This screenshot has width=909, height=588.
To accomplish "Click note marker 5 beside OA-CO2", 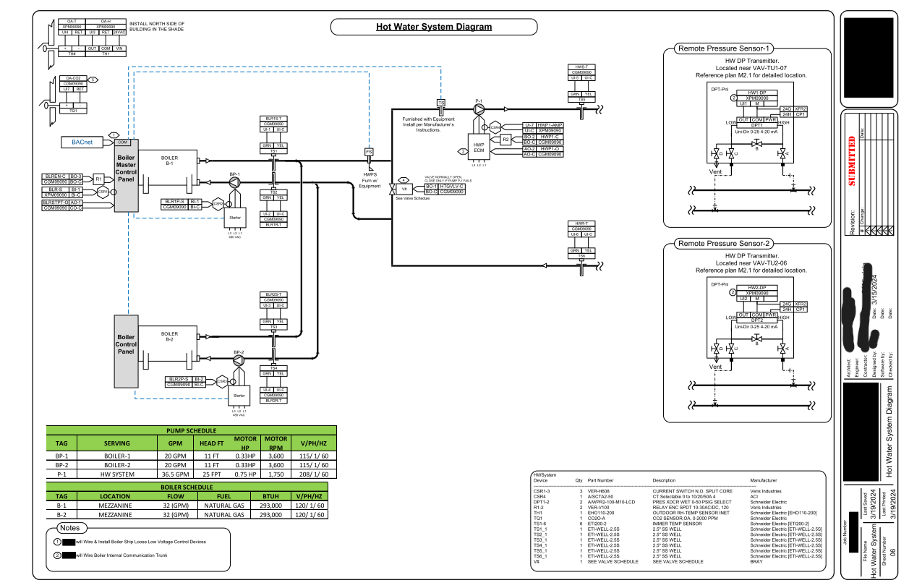I will (93, 80).
